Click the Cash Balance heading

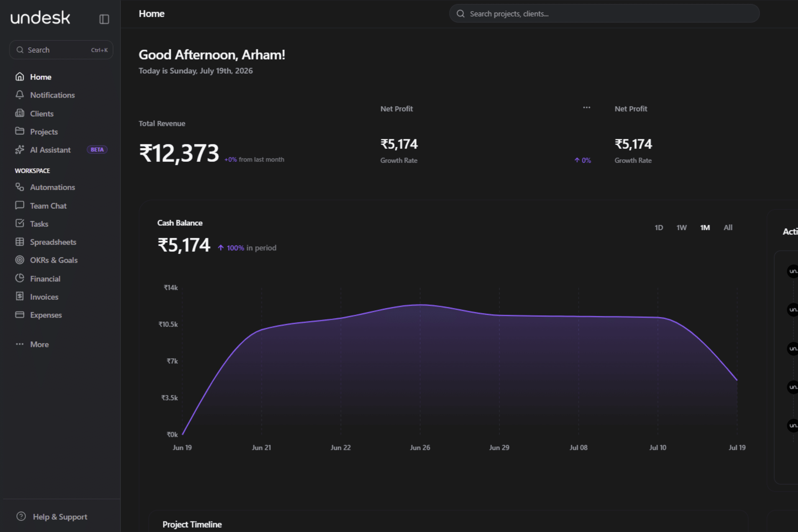[x=180, y=223]
